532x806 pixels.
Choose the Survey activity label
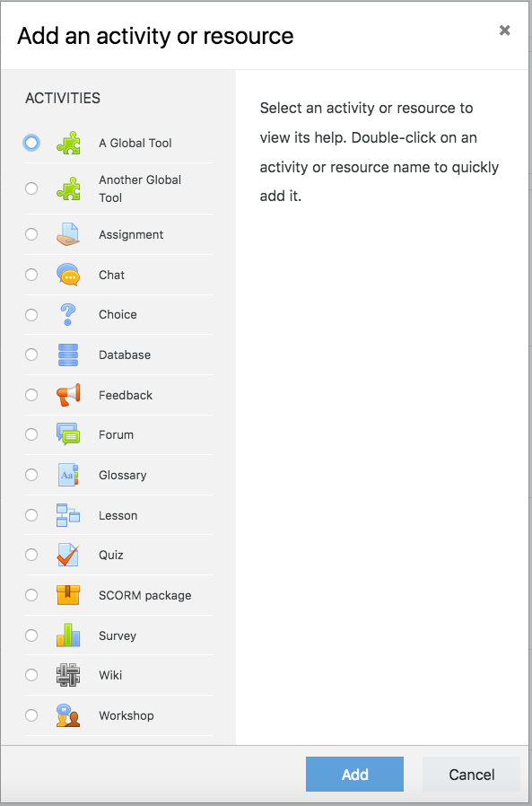[118, 635]
